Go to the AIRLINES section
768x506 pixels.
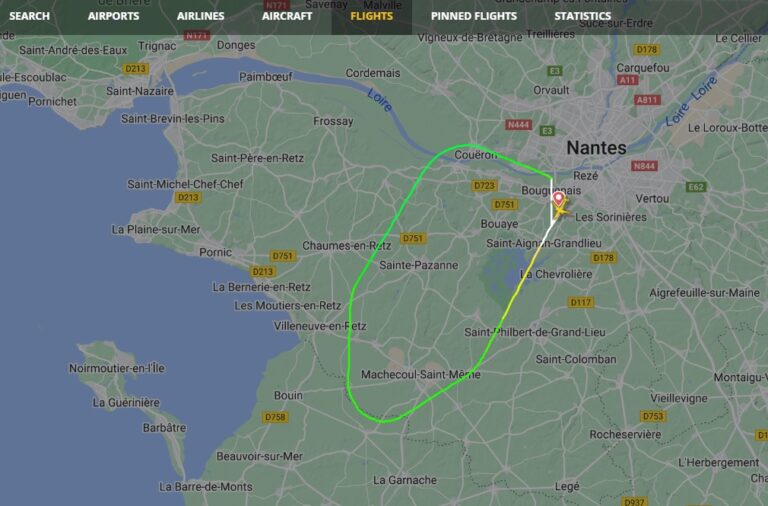click(201, 16)
